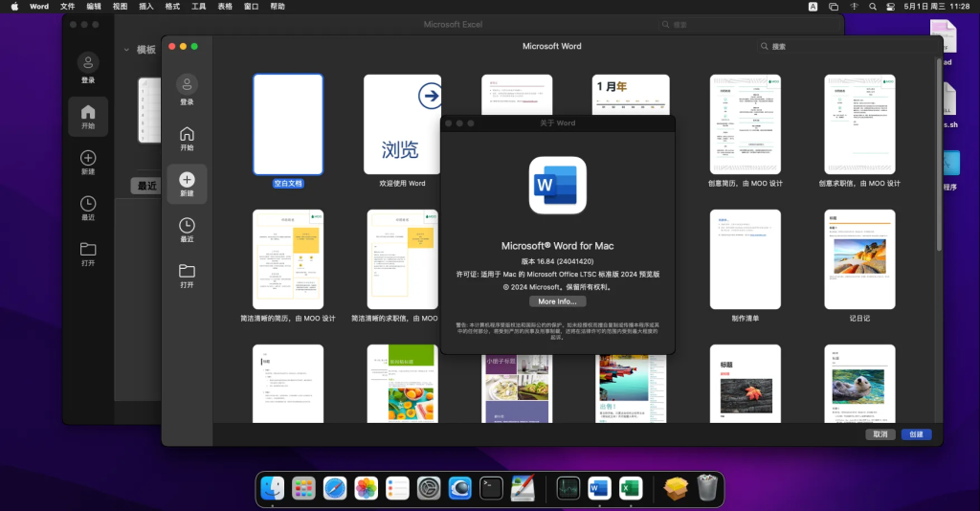Open the 帮助 menu
980x511 pixels.
[x=278, y=7]
